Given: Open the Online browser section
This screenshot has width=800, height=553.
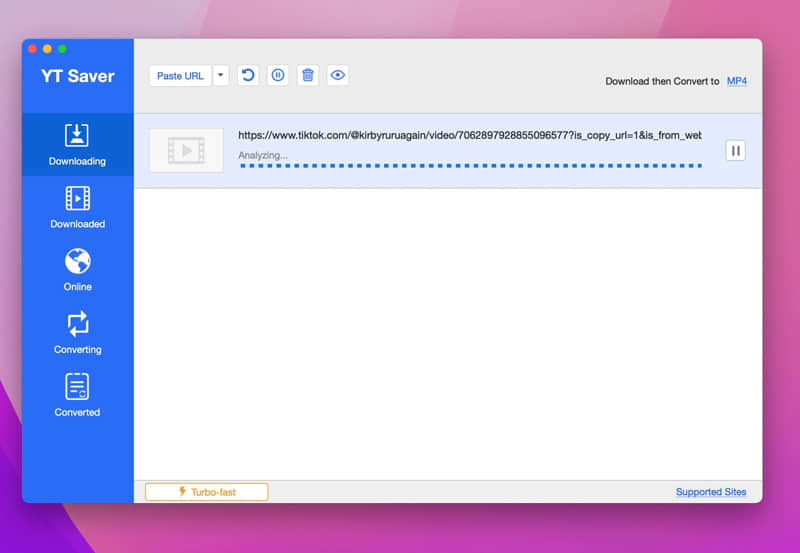Looking at the screenshot, I should point(77,270).
